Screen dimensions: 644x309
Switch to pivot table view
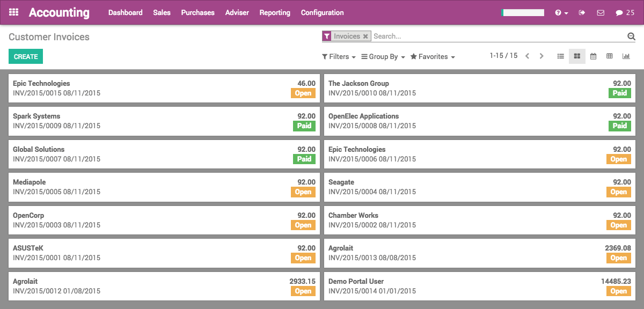(x=609, y=56)
